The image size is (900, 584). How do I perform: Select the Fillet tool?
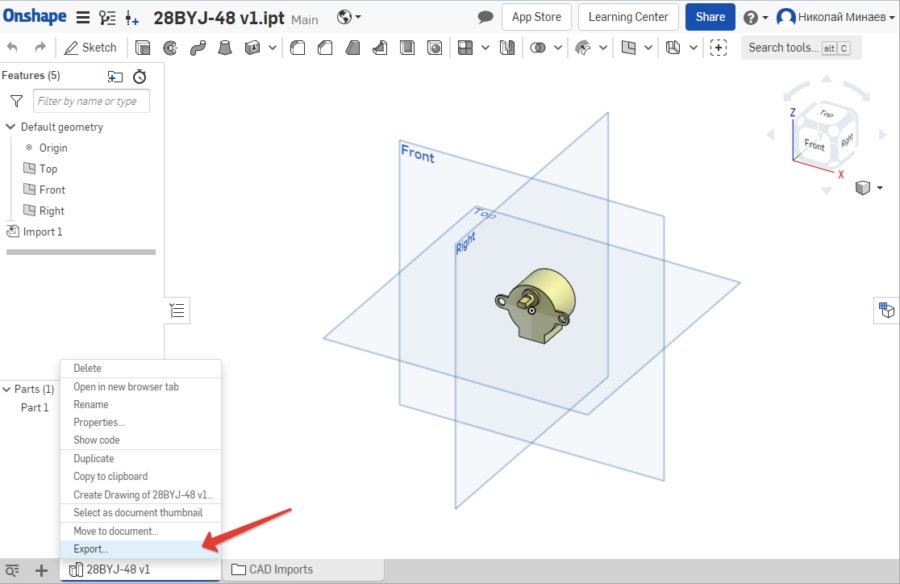click(x=297, y=48)
